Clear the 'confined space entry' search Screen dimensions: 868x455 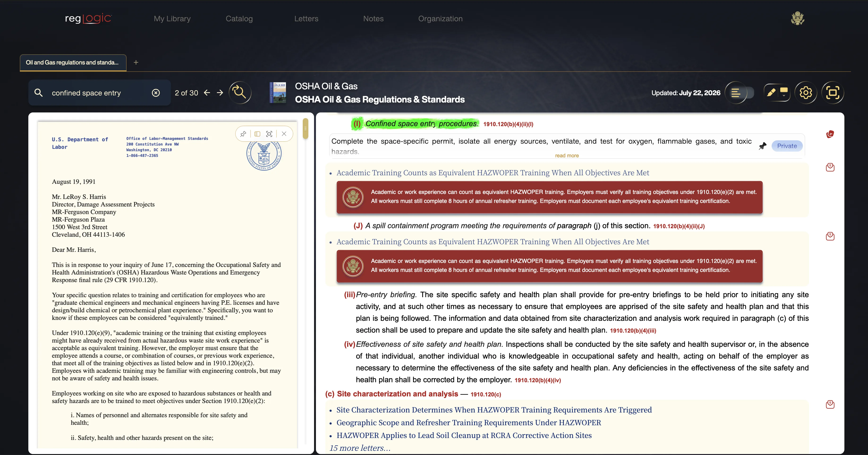point(156,93)
